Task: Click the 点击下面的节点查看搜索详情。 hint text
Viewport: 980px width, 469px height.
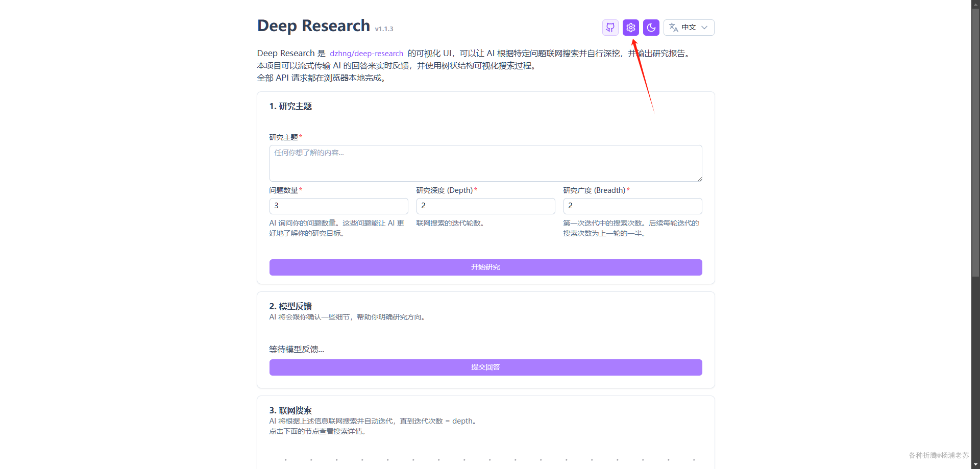Action: (317, 431)
